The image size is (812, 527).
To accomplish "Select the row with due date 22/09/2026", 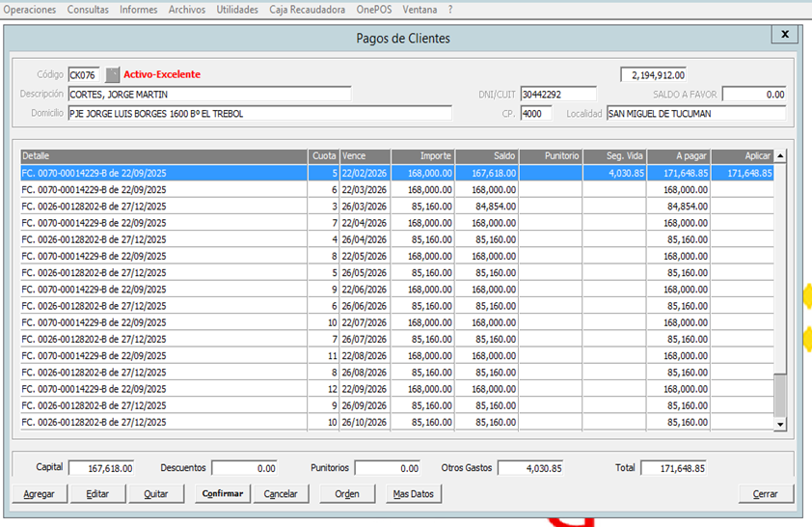I will coord(397,389).
